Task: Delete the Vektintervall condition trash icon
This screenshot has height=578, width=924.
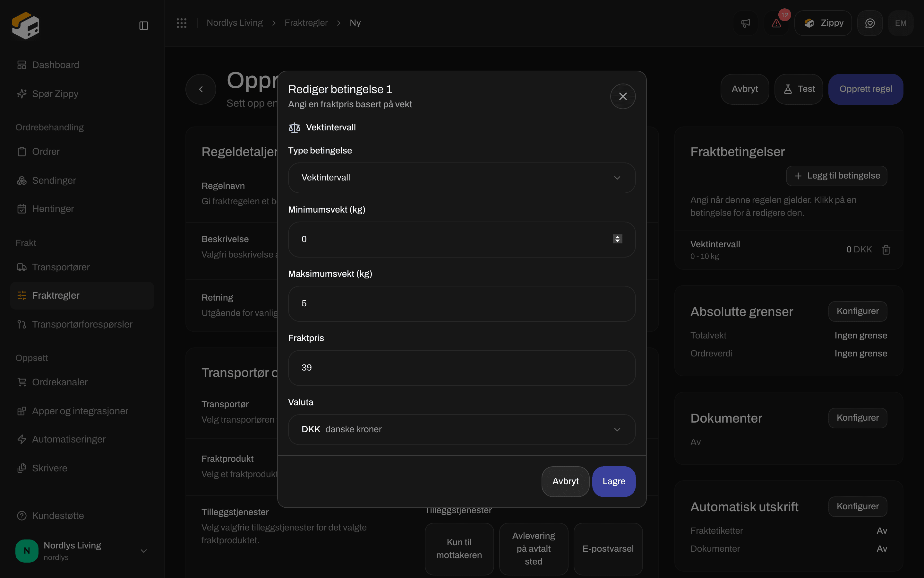Action: [886, 250]
